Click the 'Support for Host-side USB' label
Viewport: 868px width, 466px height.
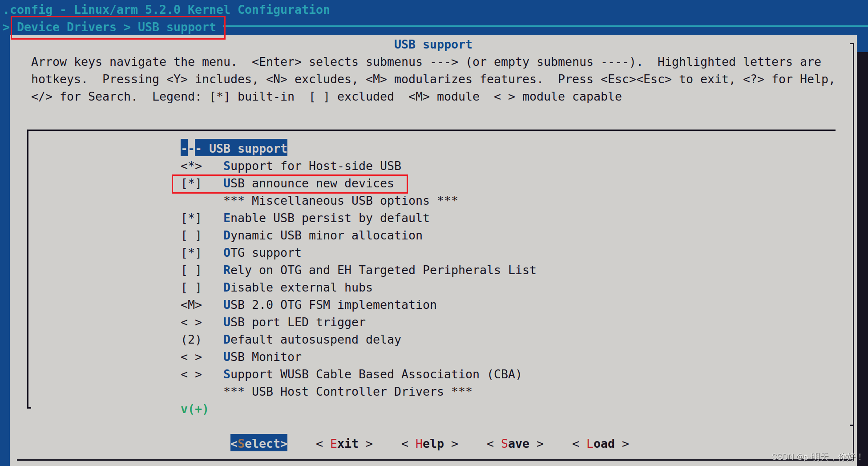tap(312, 166)
